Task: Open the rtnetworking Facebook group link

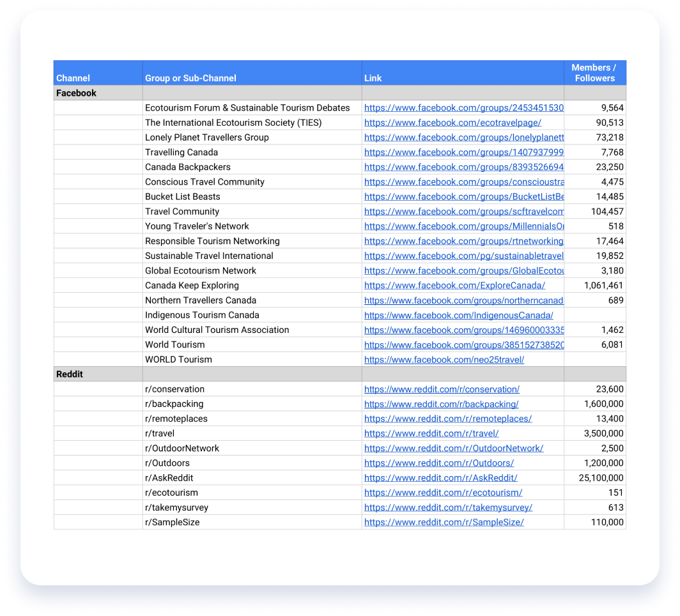Action: click(463, 241)
